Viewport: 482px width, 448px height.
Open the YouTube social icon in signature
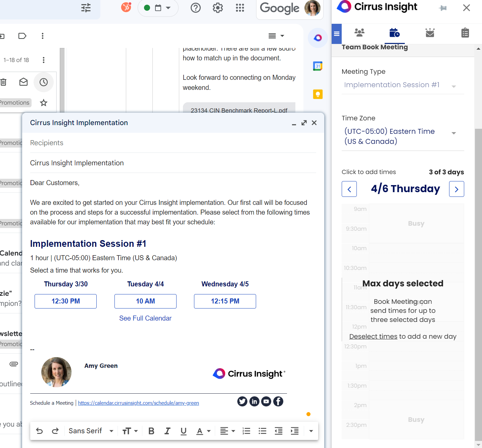tap(266, 401)
